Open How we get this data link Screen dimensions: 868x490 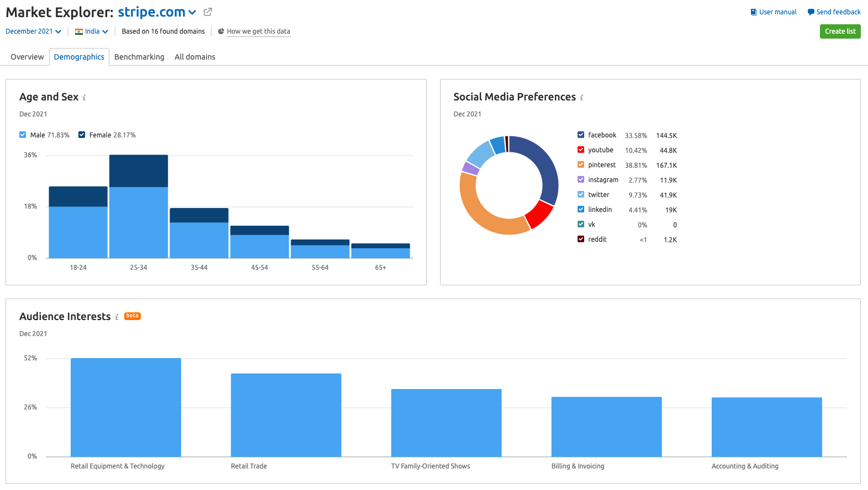[258, 31]
